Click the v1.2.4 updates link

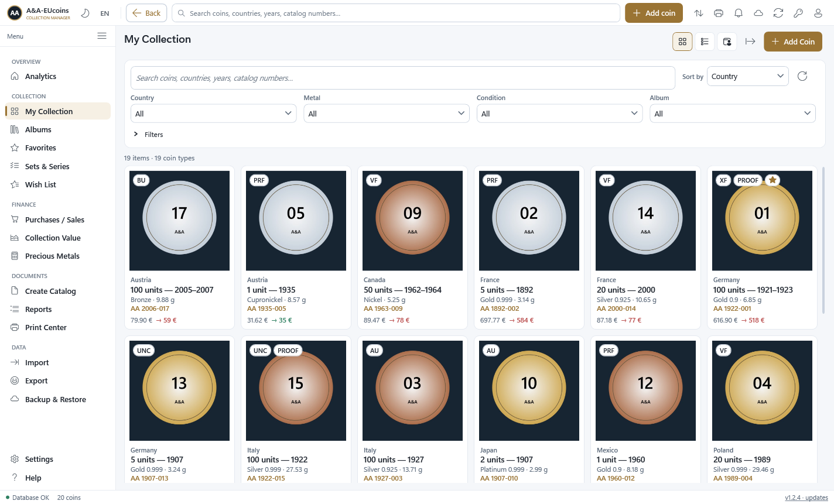pyautogui.click(x=806, y=498)
